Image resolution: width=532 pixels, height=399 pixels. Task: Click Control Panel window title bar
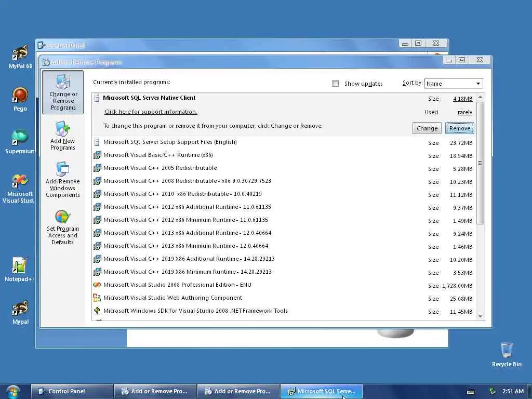pyautogui.click(x=217, y=45)
